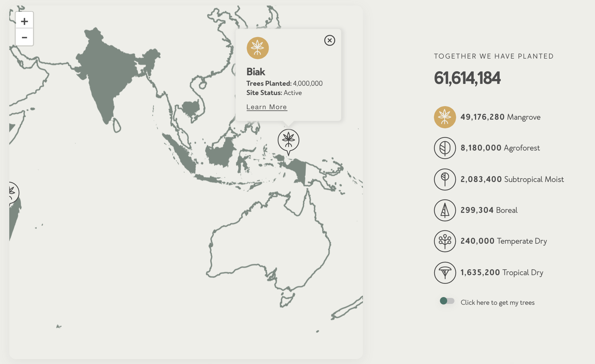Click the Agroforest category icon
Screen dimensions: 595x364
pyautogui.click(x=445, y=148)
